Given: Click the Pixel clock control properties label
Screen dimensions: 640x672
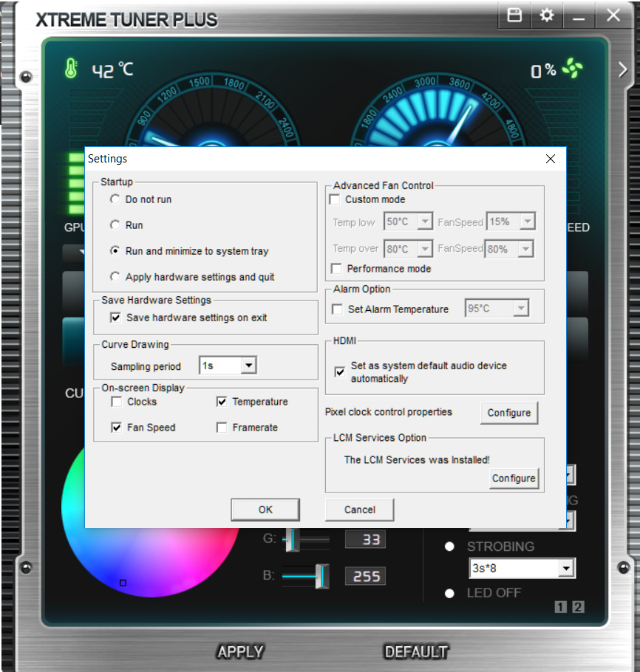Looking at the screenshot, I should point(389,412).
